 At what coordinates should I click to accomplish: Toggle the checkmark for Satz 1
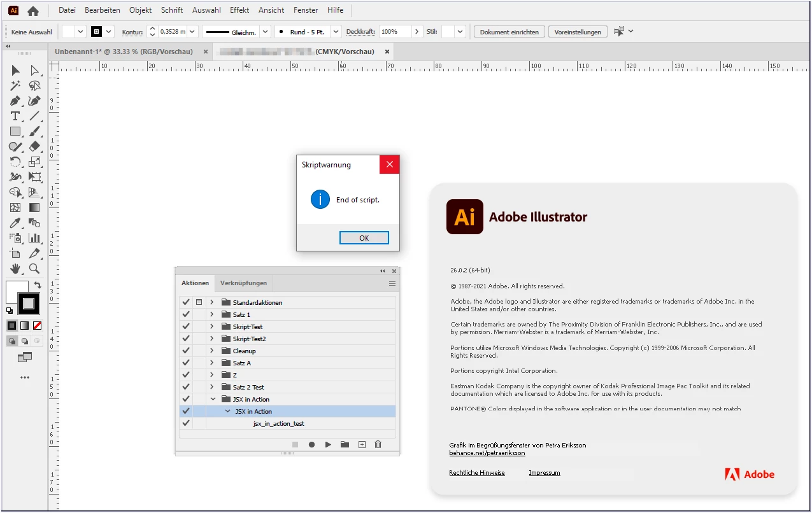pos(186,314)
